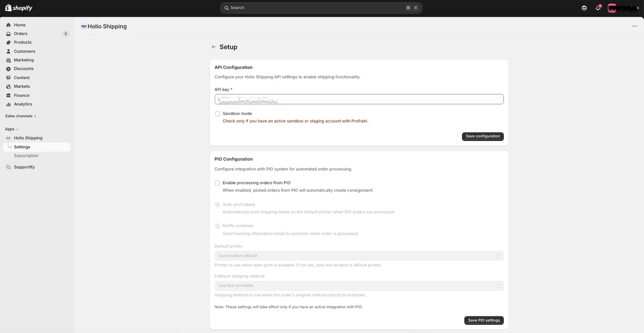Open the three-dot more actions menu

[635, 26]
